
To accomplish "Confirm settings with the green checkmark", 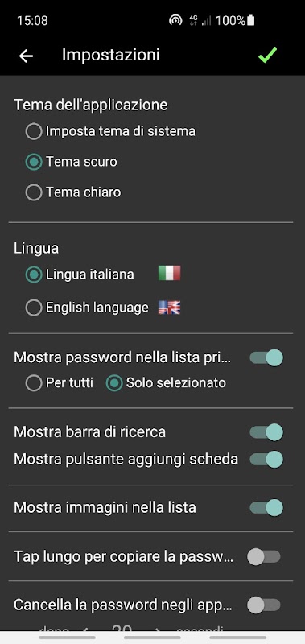I will pos(268,55).
